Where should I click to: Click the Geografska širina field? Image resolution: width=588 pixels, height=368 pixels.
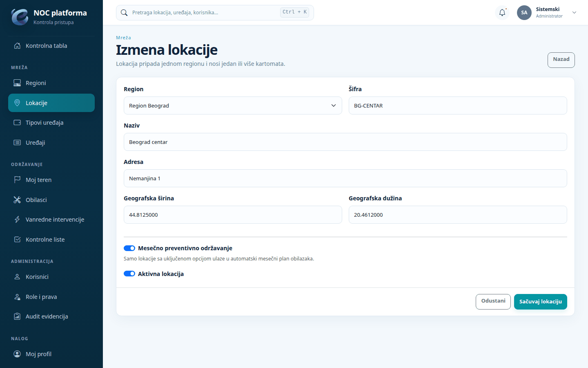pos(233,215)
